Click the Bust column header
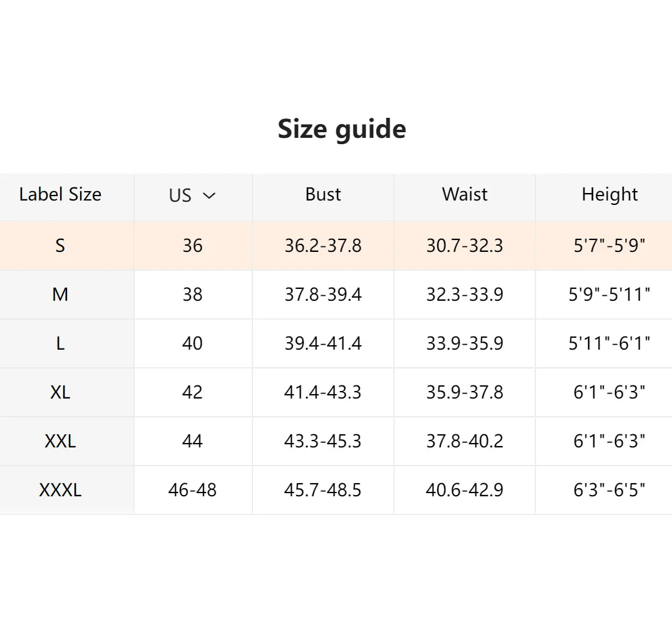This screenshot has width=672, height=626. (323, 194)
